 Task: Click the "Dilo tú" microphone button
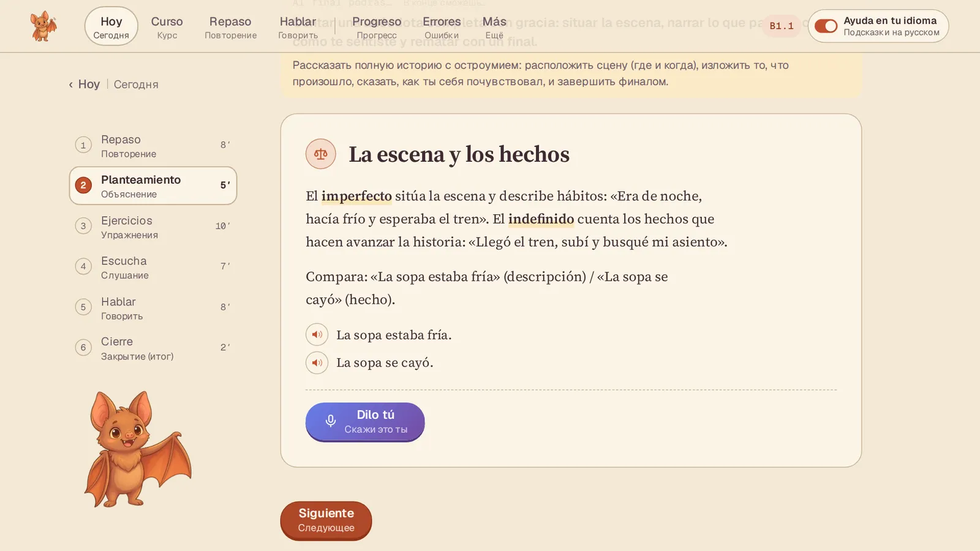pos(365,422)
